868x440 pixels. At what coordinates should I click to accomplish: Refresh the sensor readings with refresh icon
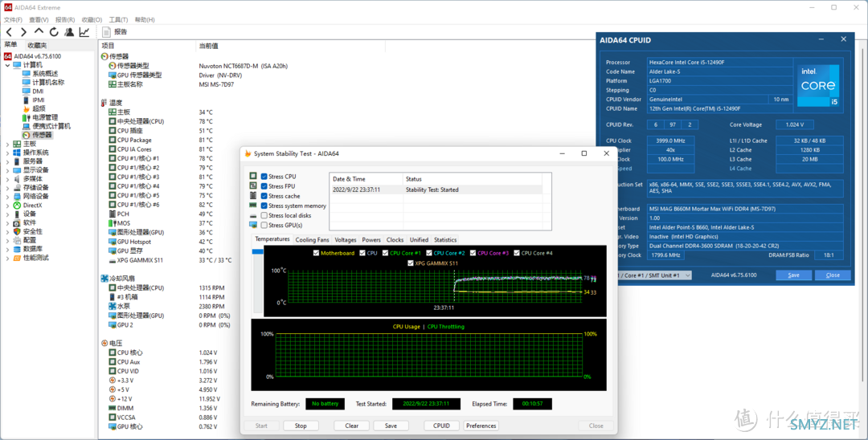[x=54, y=32]
